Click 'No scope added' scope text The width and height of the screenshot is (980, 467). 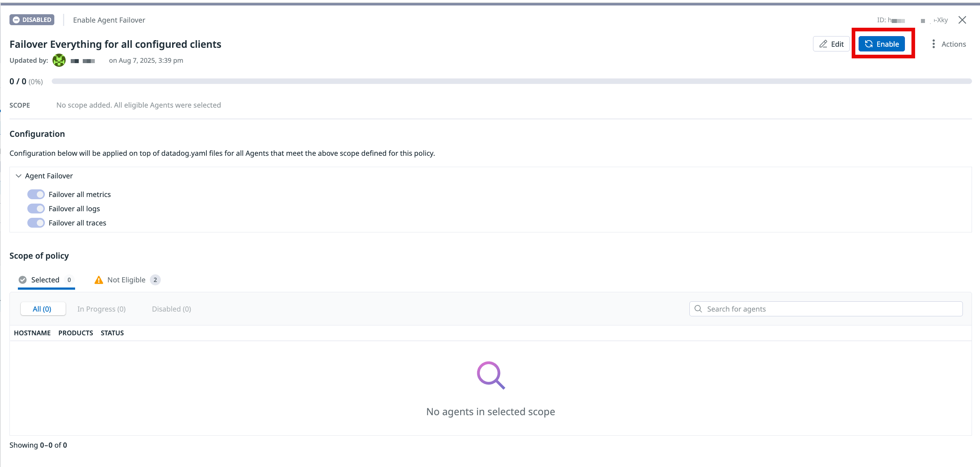click(x=139, y=105)
